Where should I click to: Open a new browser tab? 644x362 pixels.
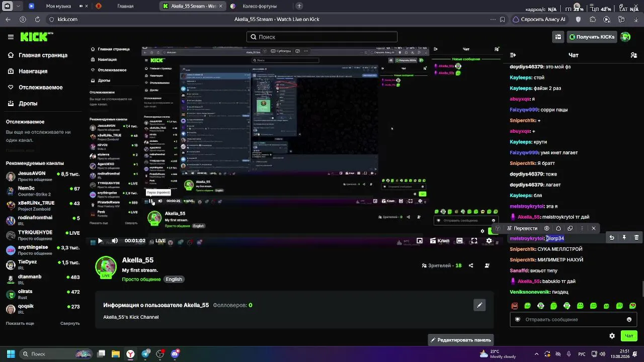click(299, 6)
